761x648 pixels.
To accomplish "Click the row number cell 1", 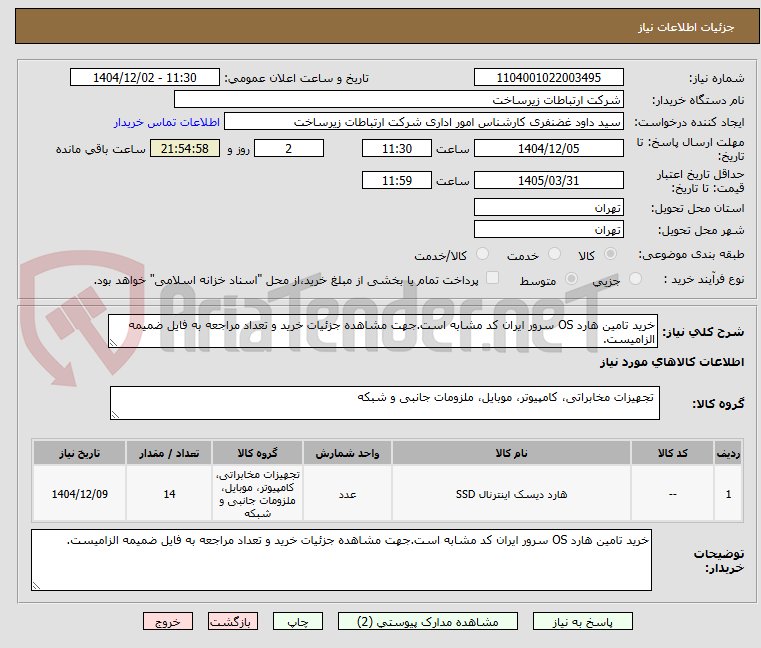I will [x=728, y=494].
